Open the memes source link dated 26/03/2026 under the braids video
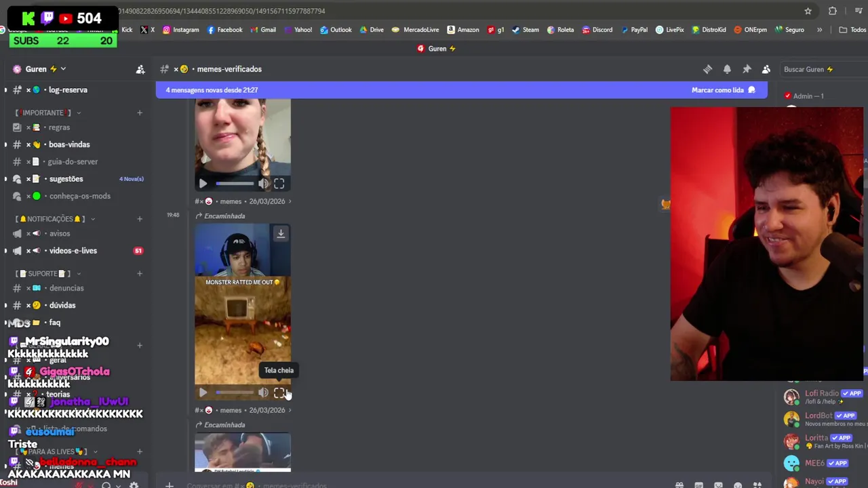868x488 pixels. pyautogui.click(x=243, y=201)
